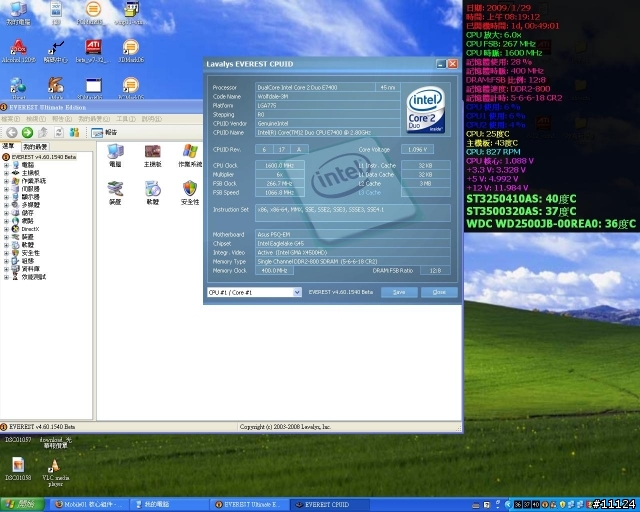This screenshot has height=512, width=640.
Task: Open the Devices (裝置) category icon in main pane
Action: pyautogui.click(x=116, y=193)
